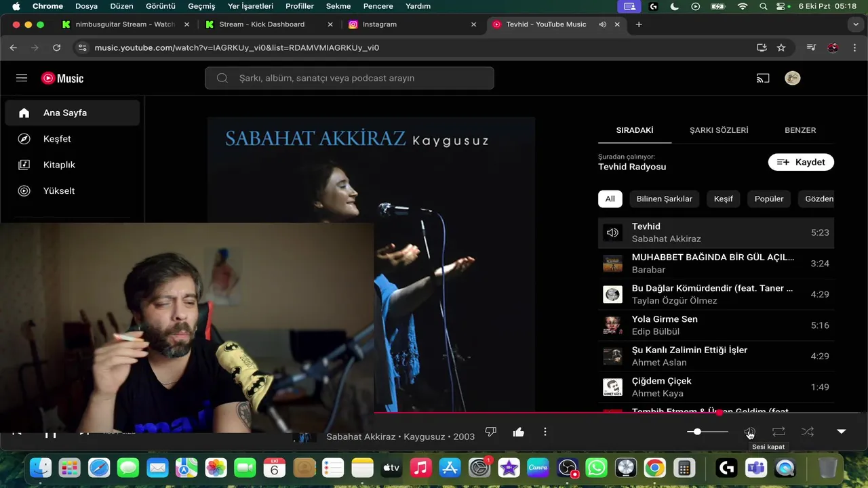Select the Popüler filter chip
This screenshot has height=488, width=868.
[769, 199]
